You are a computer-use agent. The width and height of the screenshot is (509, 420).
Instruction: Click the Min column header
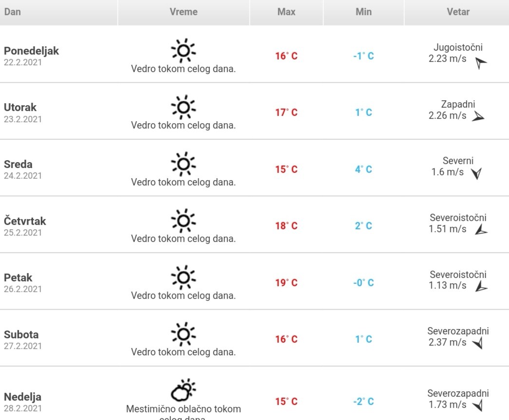[363, 12]
